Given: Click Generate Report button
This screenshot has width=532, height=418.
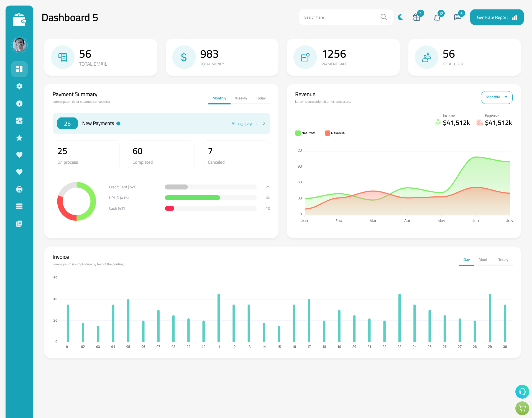Looking at the screenshot, I should [x=496, y=17].
